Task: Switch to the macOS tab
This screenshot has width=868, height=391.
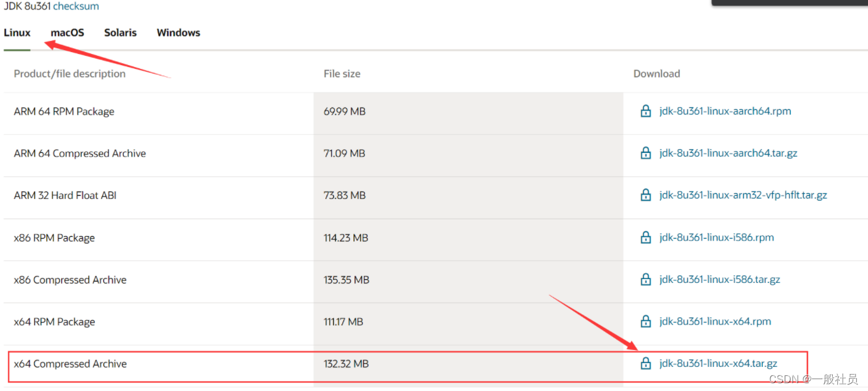Action: coord(68,33)
